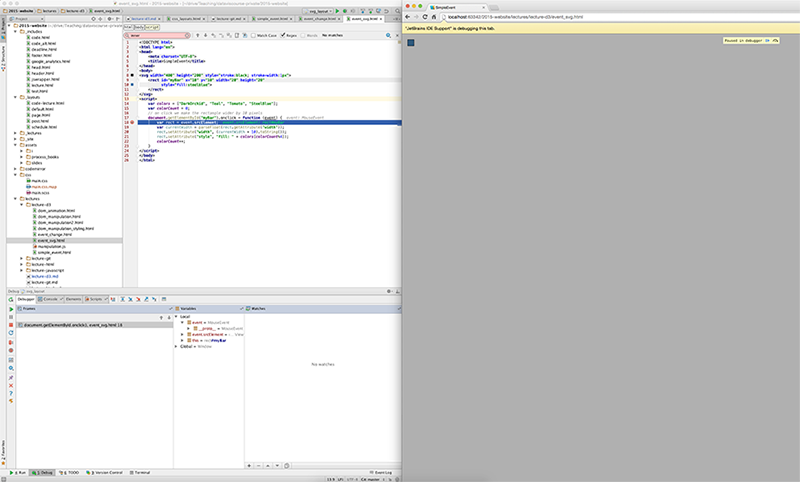
Task: Select manipulation.js in project tree
Action: pos(52,246)
